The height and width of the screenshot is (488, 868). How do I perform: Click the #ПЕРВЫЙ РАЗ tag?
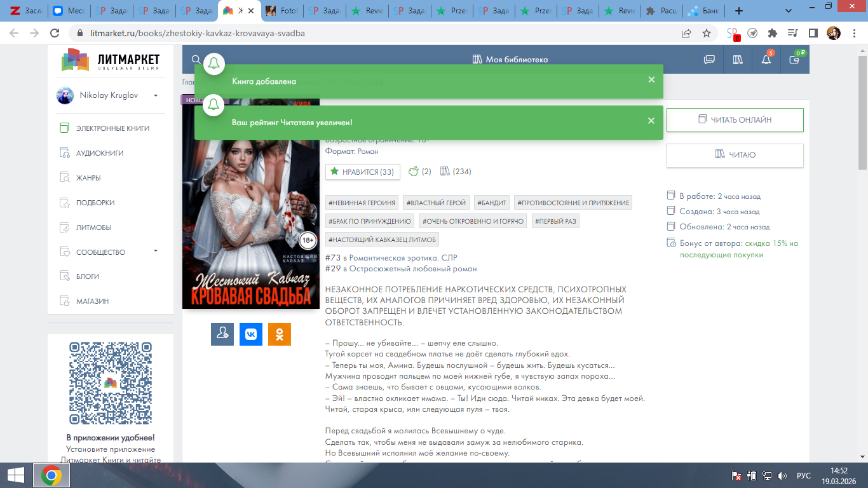(x=555, y=221)
